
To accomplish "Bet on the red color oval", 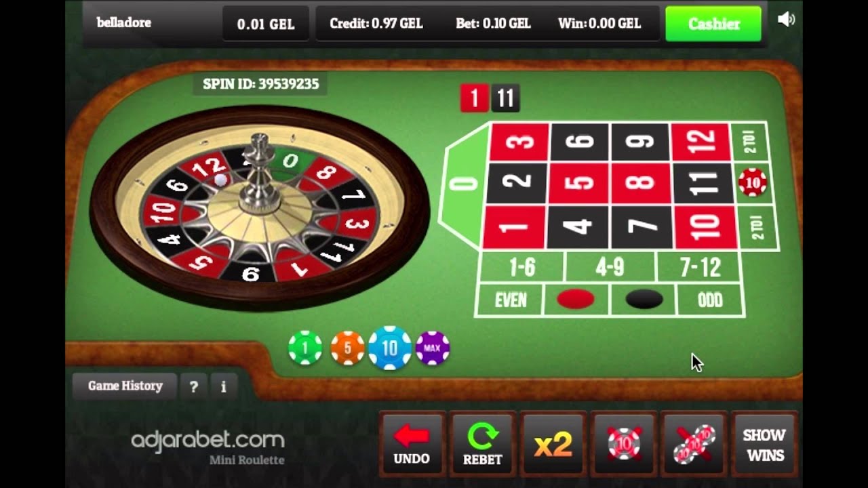I will click(575, 300).
